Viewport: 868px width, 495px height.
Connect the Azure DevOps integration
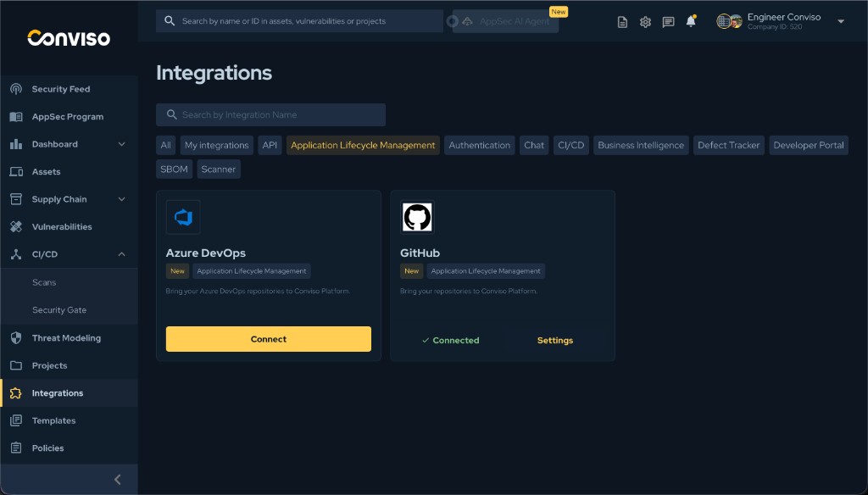point(268,339)
